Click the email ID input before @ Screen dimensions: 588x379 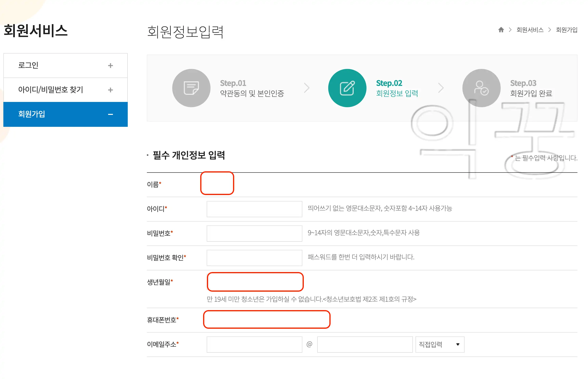254,344
